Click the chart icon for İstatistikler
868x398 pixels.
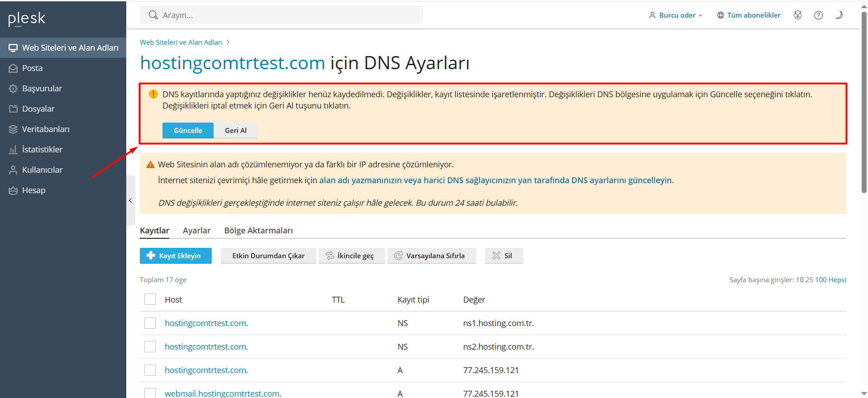13,150
